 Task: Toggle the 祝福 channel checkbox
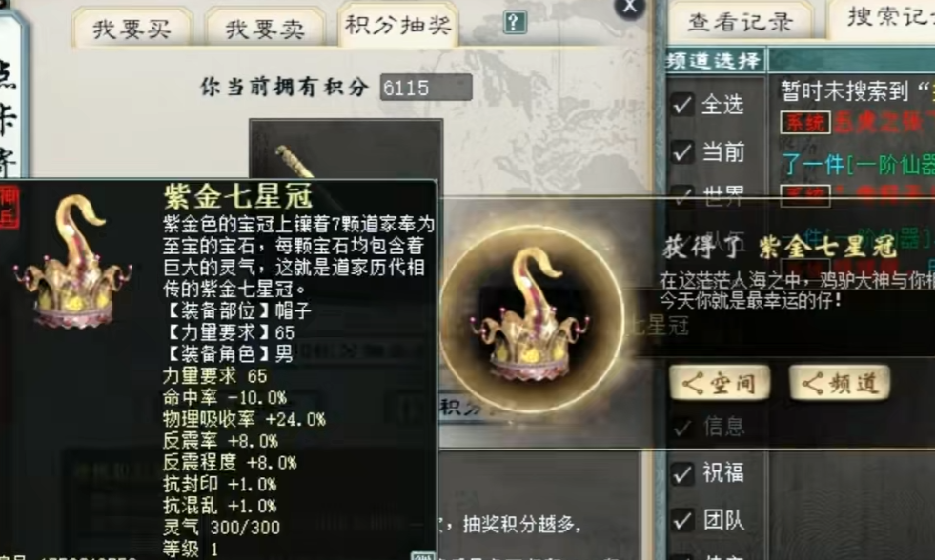coord(682,473)
